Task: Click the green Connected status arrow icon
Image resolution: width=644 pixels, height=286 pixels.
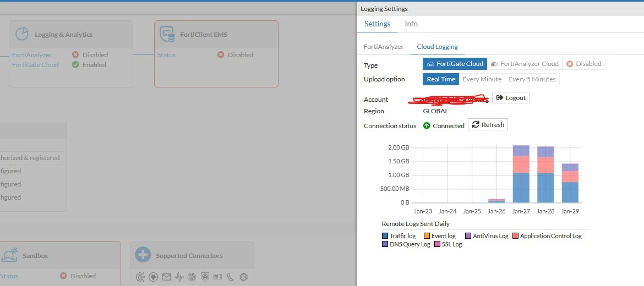Action: tap(427, 125)
